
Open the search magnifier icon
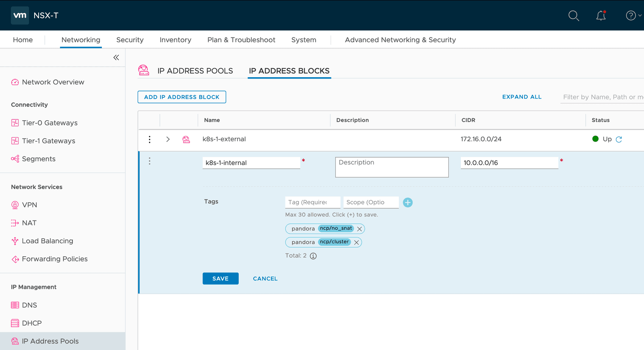click(x=574, y=16)
